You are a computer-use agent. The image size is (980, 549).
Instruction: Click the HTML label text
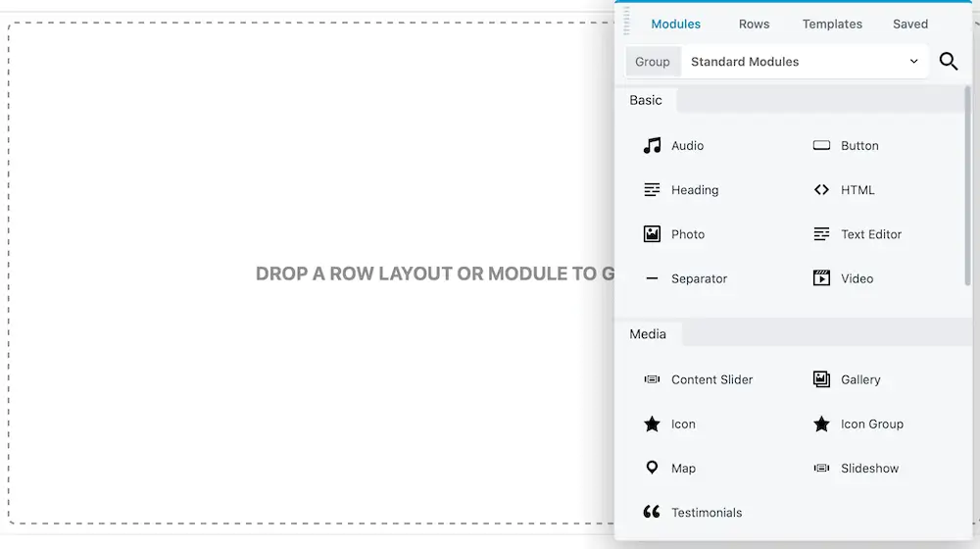857,190
